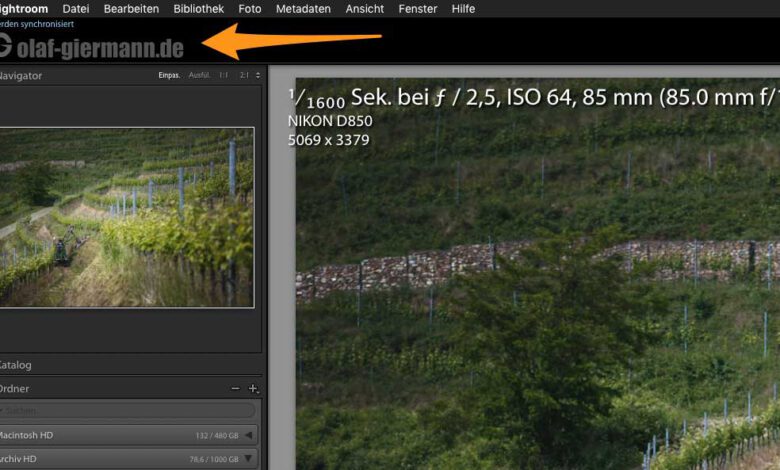Click the Suchen folder search field
The image size is (780, 470).
(x=127, y=410)
